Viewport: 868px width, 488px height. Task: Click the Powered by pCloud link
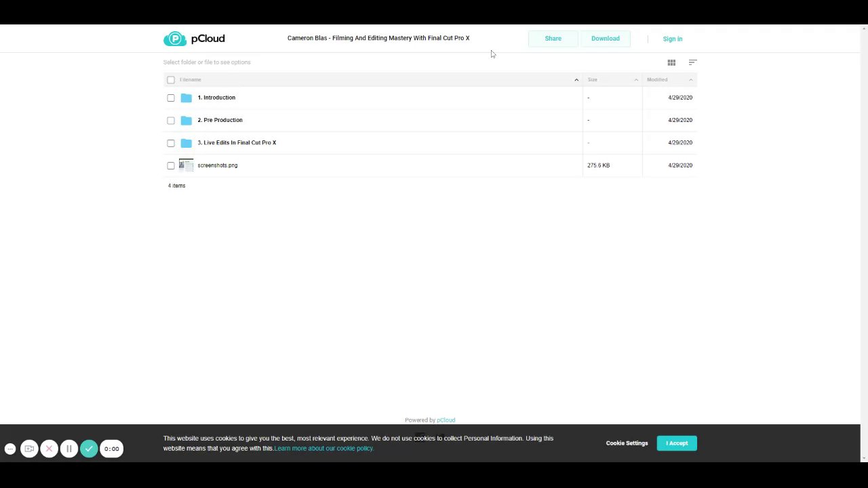446,420
